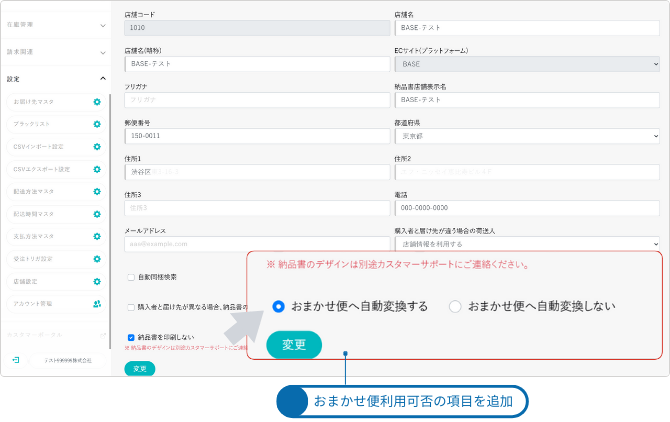This screenshot has height=422, width=670.
Task: Open the ECサイト platform dropdown
Action: tap(527, 64)
